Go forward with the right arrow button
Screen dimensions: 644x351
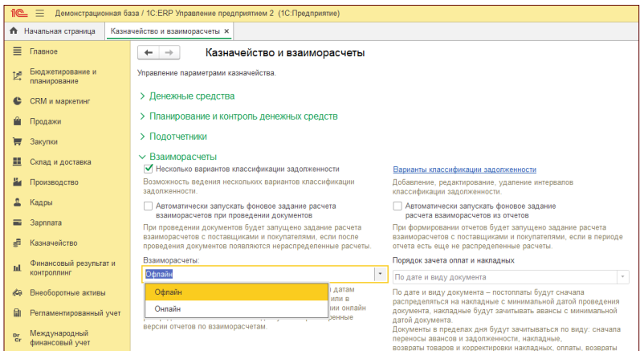(169, 52)
